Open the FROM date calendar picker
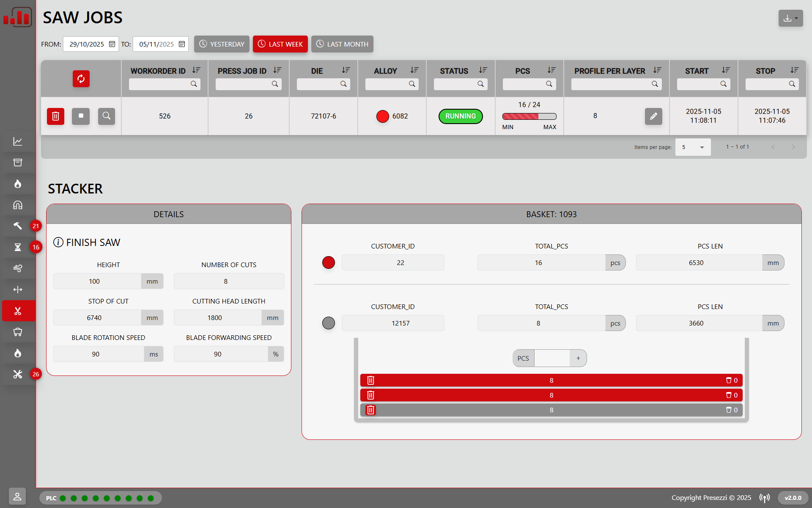 (x=112, y=44)
